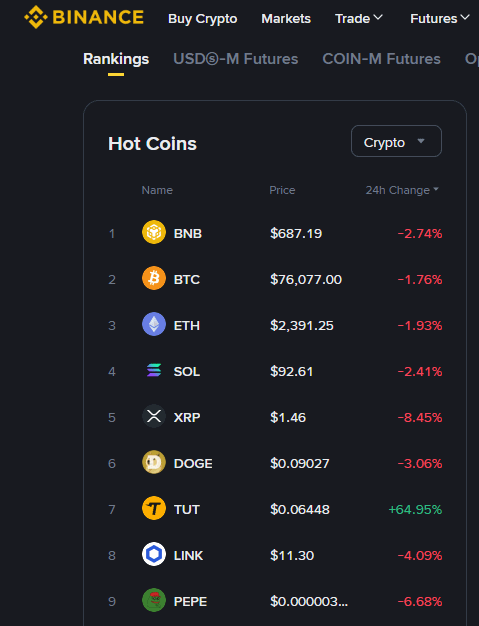The width and height of the screenshot is (479, 626).
Task: Select the Rankings tab
Action: 116,59
